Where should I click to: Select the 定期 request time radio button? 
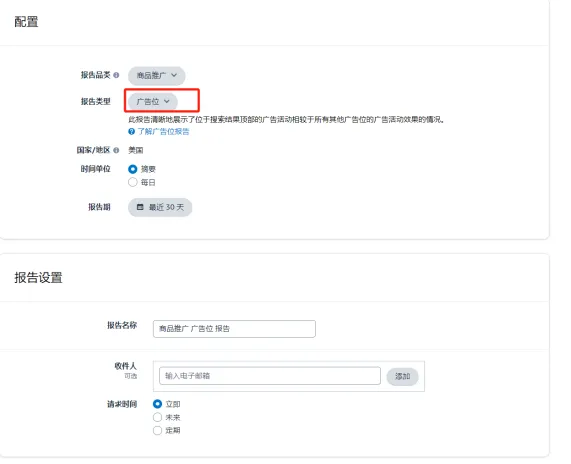click(157, 430)
